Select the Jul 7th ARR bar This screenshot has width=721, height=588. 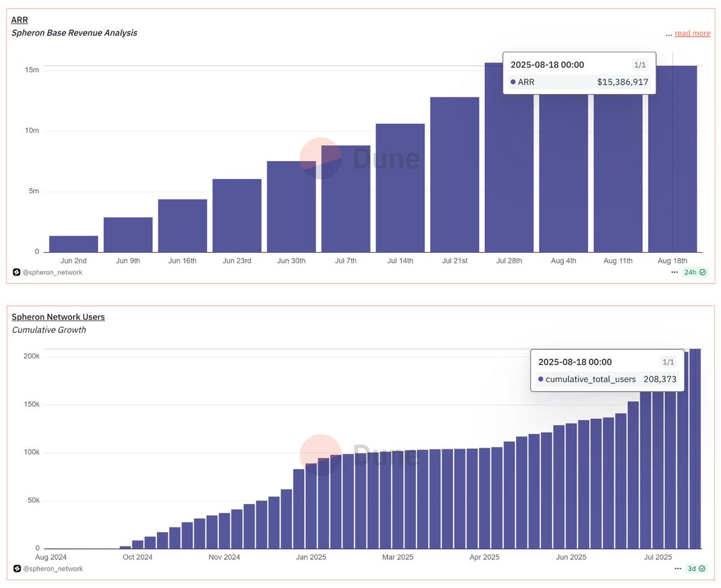coord(345,199)
